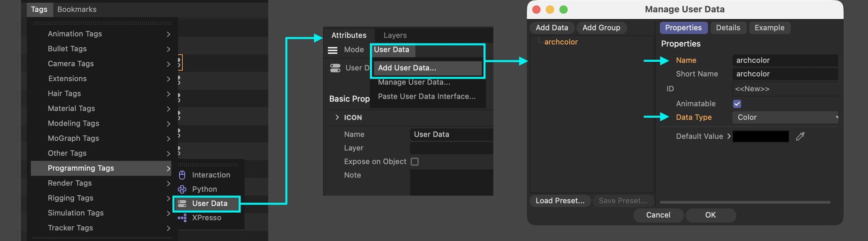This screenshot has width=868, height=241.
Task: Open the Animation Tags submenu
Action: (101, 34)
